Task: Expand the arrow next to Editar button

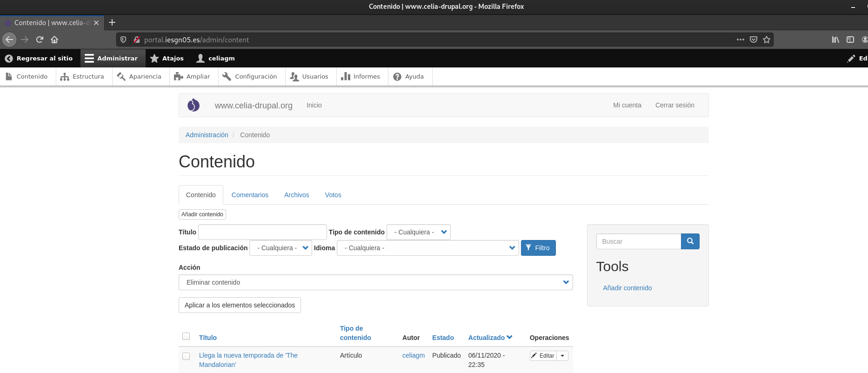Action: [562, 356]
